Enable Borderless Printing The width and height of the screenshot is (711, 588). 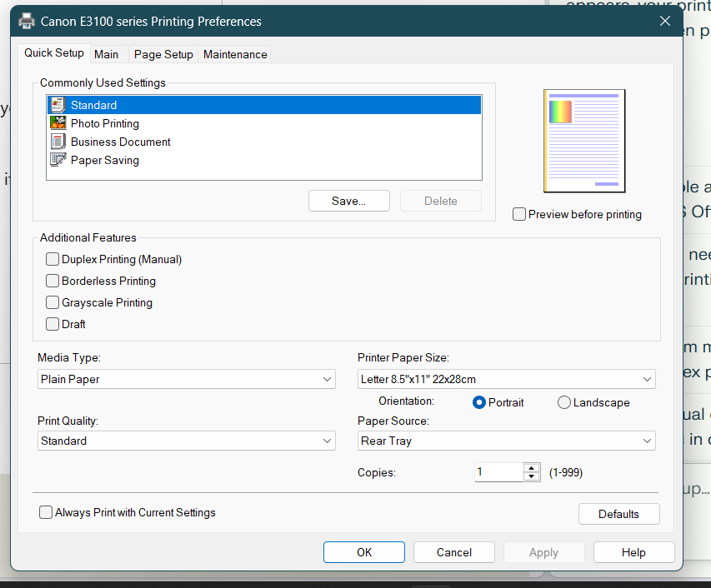coord(53,281)
